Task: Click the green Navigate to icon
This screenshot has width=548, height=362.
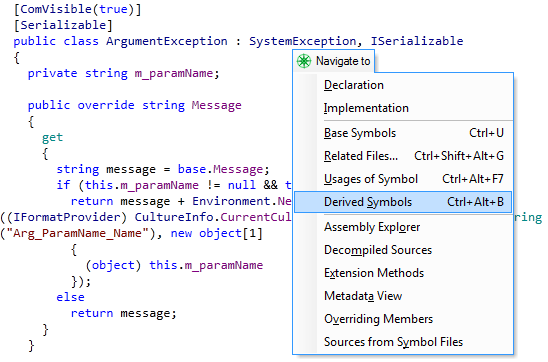Action: pyautogui.click(x=304, y=61)
